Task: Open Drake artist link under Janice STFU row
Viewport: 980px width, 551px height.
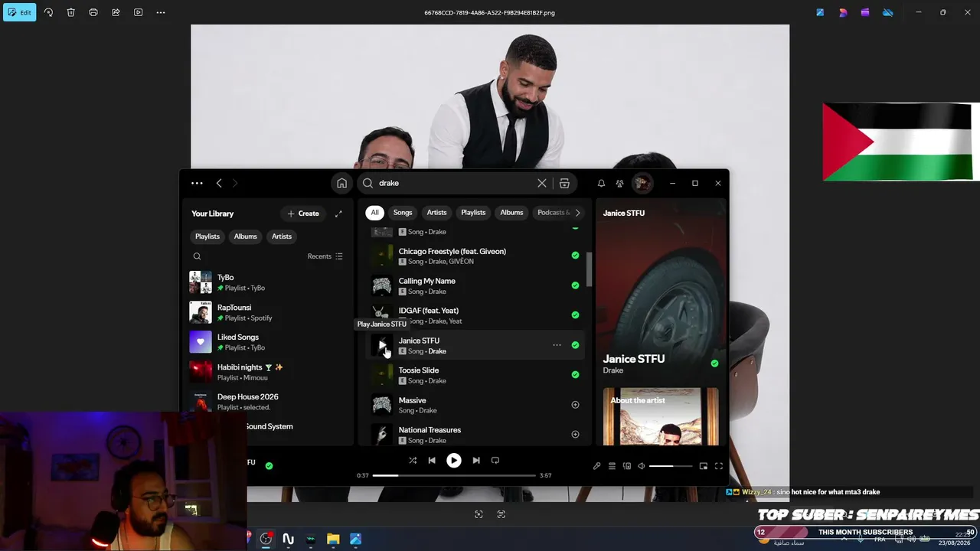Action: pyautogui.click(x=437, y=351)
